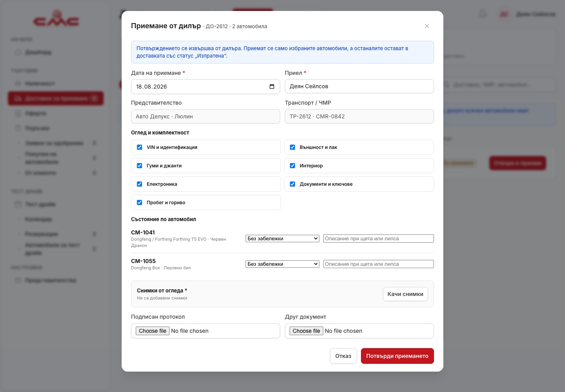Open condition dropdown for CM-1055
This screenshot has height=392, width=565.
[282, 264]
